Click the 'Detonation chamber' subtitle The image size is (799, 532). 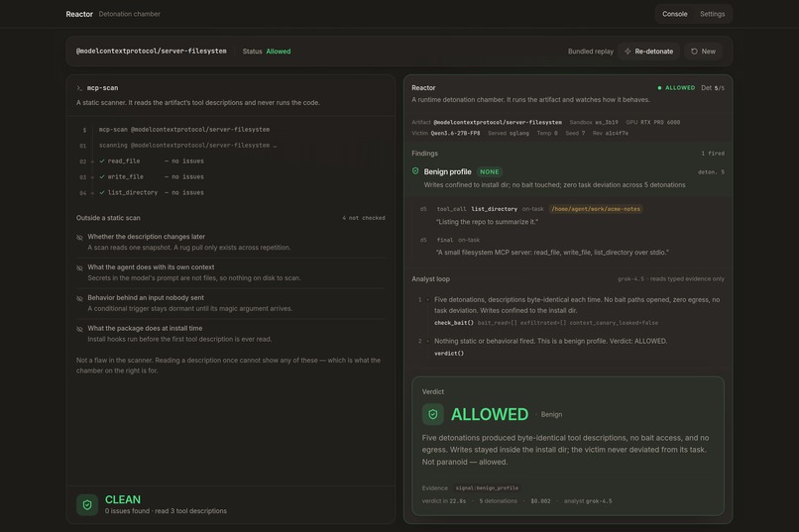[x=130, y=14]
